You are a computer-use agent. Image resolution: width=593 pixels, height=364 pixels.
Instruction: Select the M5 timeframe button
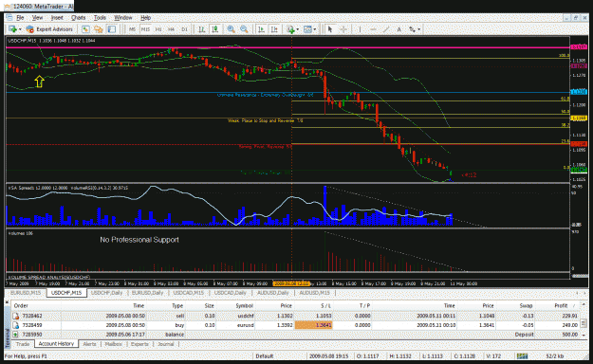(132, 29)
